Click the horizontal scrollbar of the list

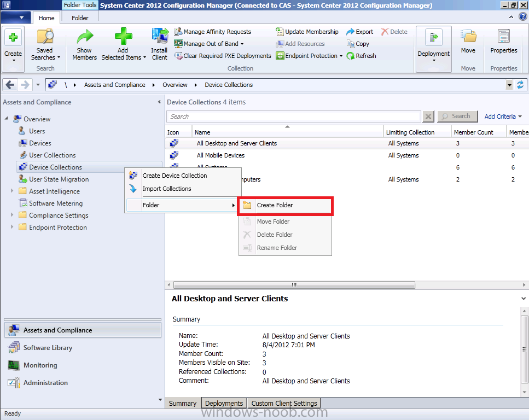pyautogui.click(x=294, y=285)
